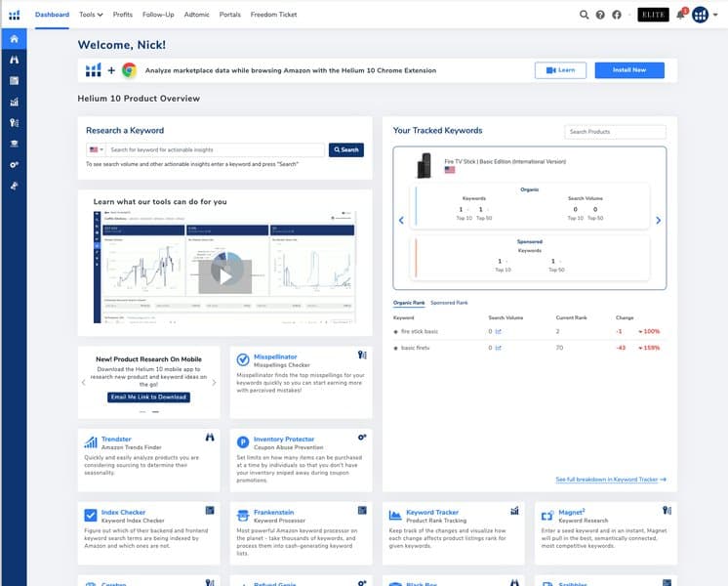Click the Search Products input field
The width and height of the screenshot is (728, 586).
click(615, 132)
